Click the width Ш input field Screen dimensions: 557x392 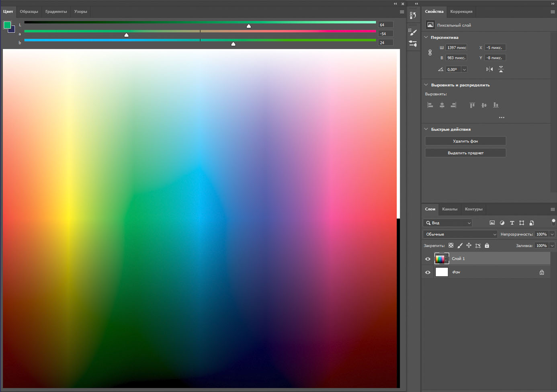[x=457, y=47]
